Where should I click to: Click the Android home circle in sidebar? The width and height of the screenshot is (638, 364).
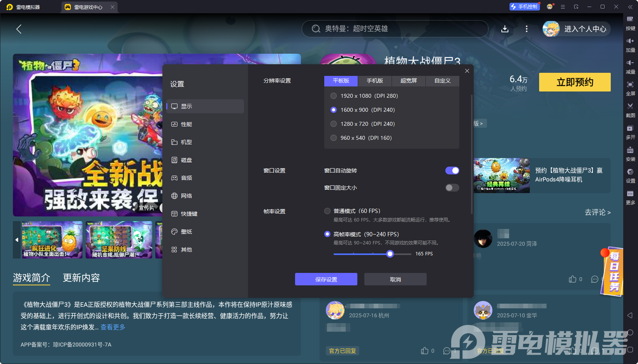point(630,332)
